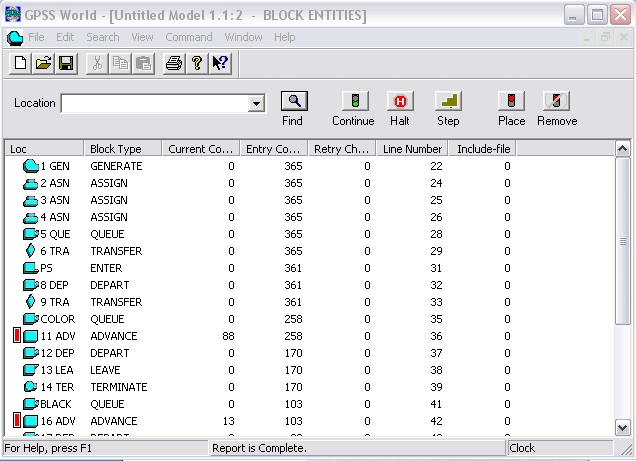Click the GENERATE block icon for 1 GEN
Image resolution: width=636 pixels, height=461 pixels.
[x=31, y=166]
